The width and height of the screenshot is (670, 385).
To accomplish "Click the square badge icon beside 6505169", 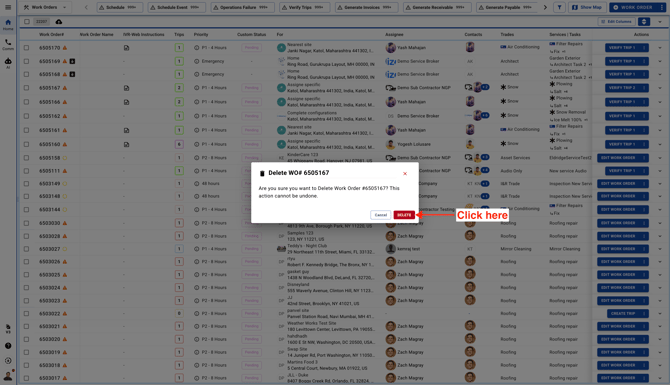I will [x=72, y=61].
